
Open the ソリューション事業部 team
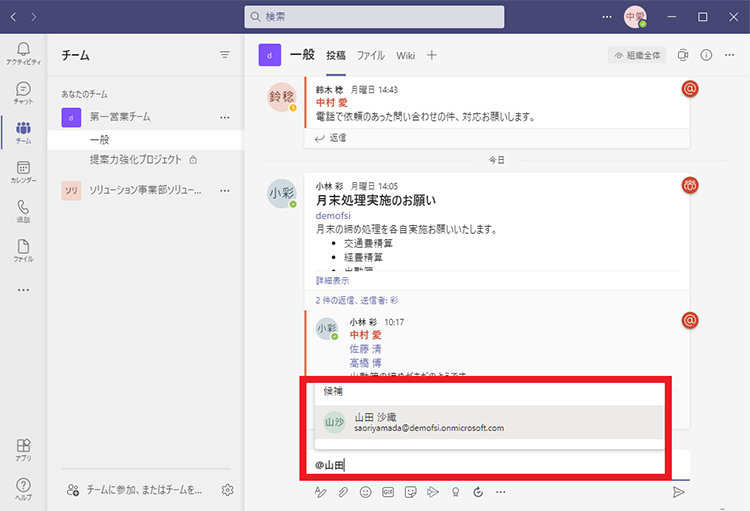pyautogui.click(x=145, y=190)
